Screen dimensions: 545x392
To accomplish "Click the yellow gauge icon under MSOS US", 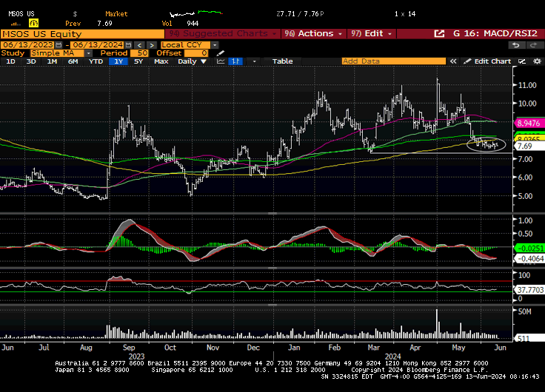I will point(33,23).
